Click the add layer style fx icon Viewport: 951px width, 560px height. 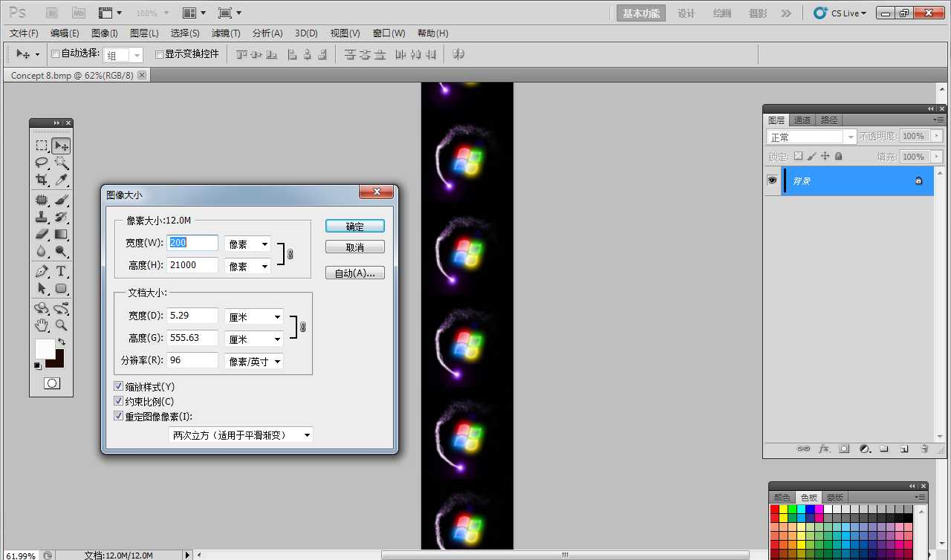824,449
